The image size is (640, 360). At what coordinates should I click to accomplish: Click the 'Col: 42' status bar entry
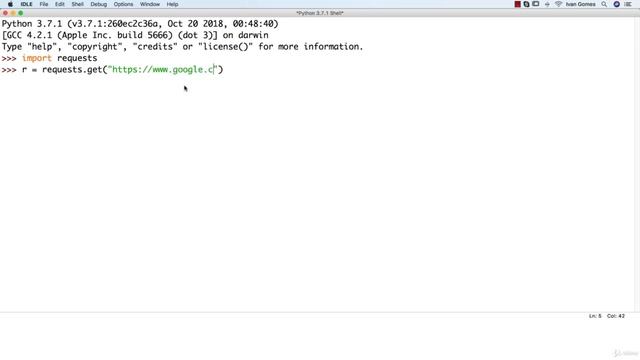(x=616, y=316)
